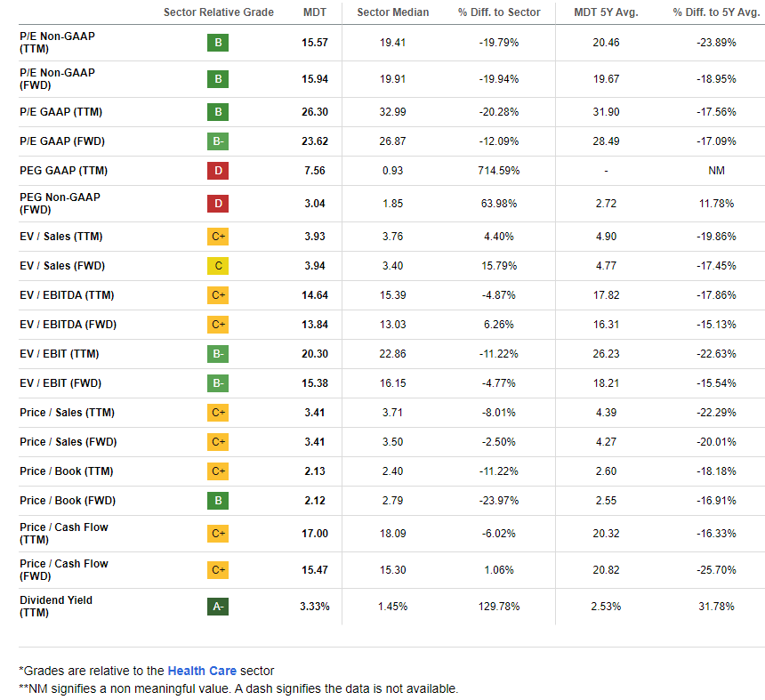Click the Sector Median column header
The image size is (765, 700).
393,12
